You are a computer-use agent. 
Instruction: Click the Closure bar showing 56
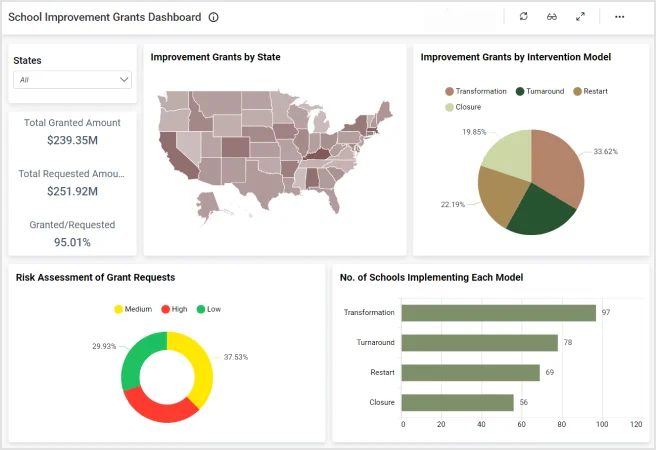click(458, 403)
